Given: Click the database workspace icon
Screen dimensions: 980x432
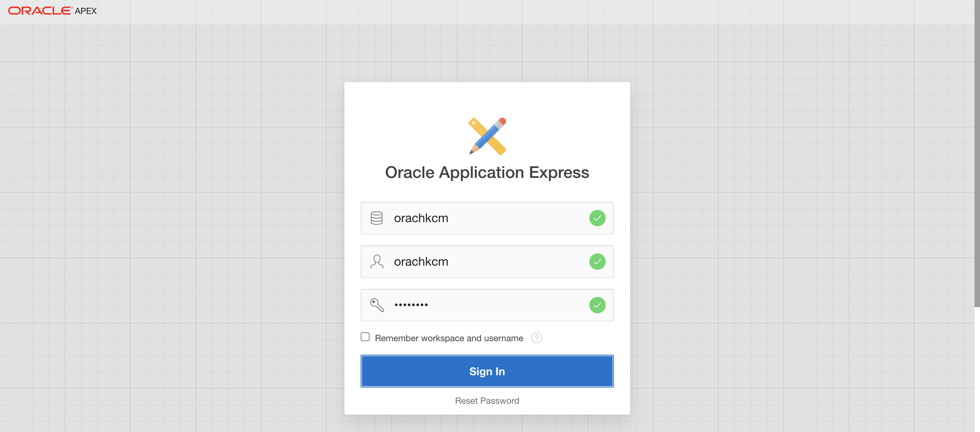Looking at the screenshot, I should 376,218.
